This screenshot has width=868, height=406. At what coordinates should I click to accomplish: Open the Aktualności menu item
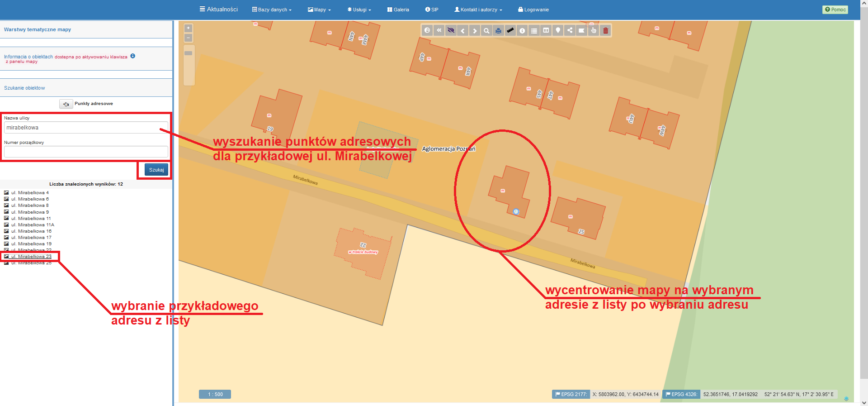coord(219,9)
